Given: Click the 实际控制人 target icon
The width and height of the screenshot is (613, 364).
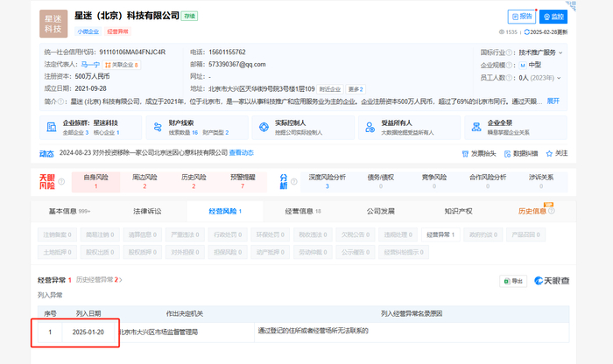Looking at the screenshot, I should (x=264, y=127).
